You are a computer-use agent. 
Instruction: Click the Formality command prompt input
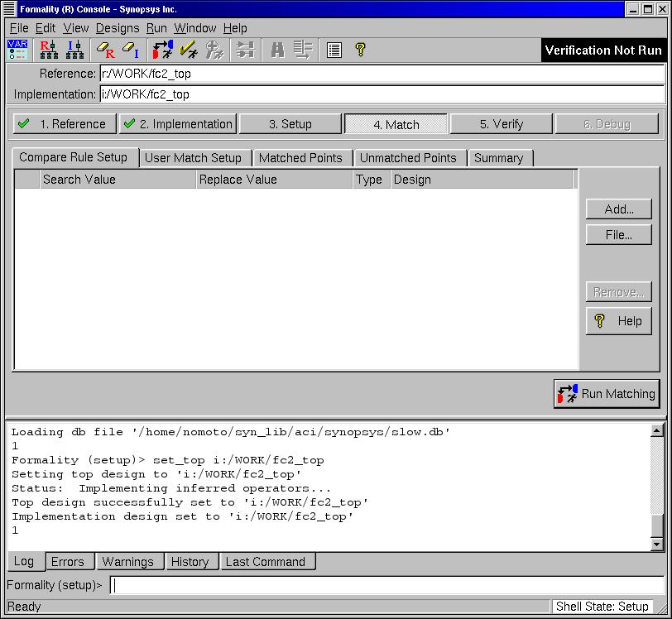(387, 585)
